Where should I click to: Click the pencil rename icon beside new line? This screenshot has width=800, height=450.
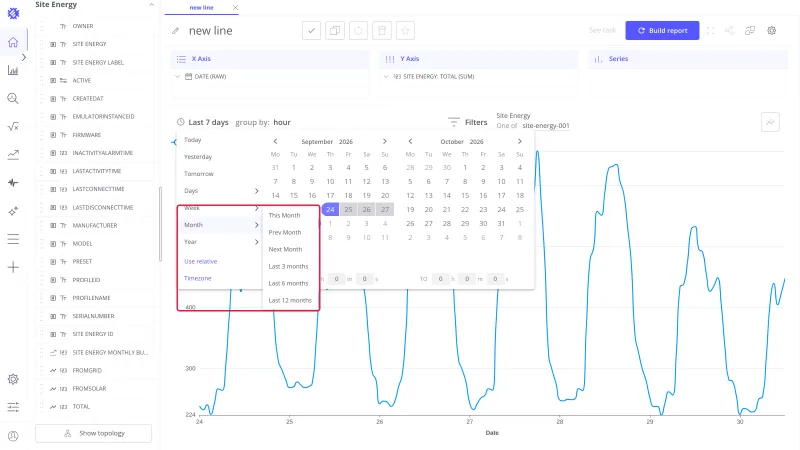[x=176, y=31]
